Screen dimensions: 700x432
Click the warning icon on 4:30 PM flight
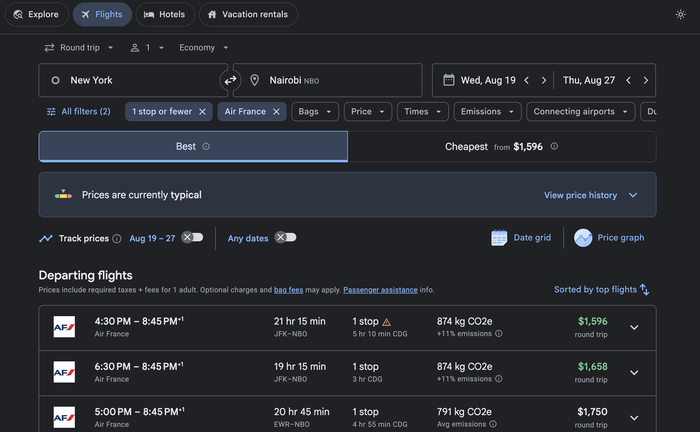click(387, 322)
